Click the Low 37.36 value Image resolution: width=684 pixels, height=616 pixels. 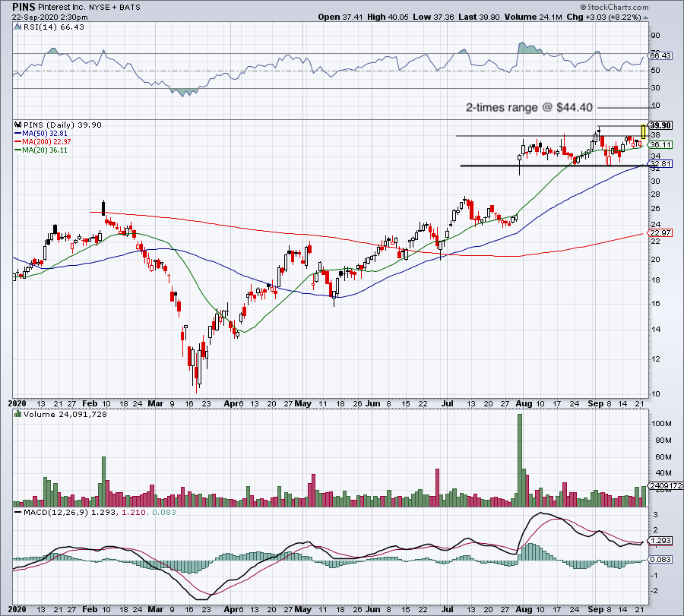click(x=433, y=17)
